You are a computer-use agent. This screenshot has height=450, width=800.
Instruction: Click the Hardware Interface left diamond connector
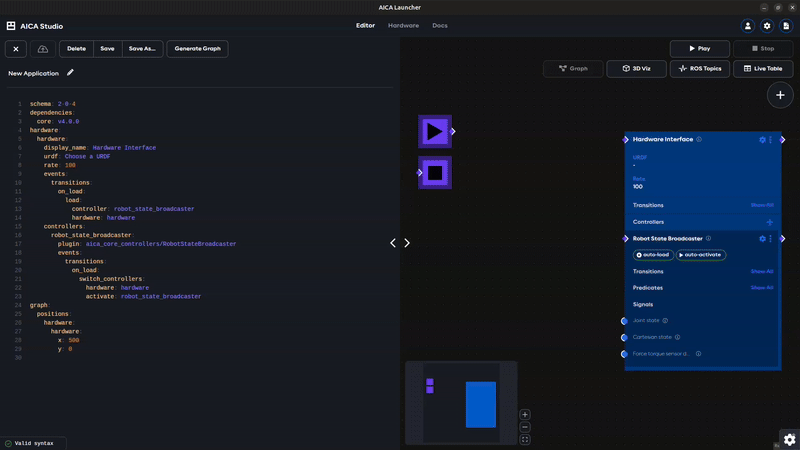(626, 139)
